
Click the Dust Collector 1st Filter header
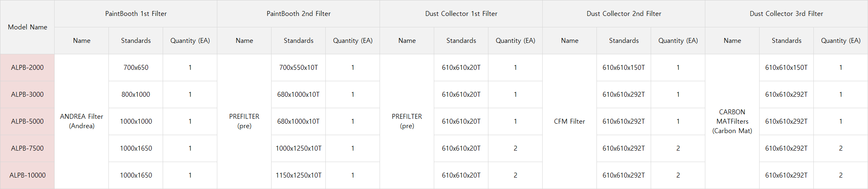click(x=461, y=13)
